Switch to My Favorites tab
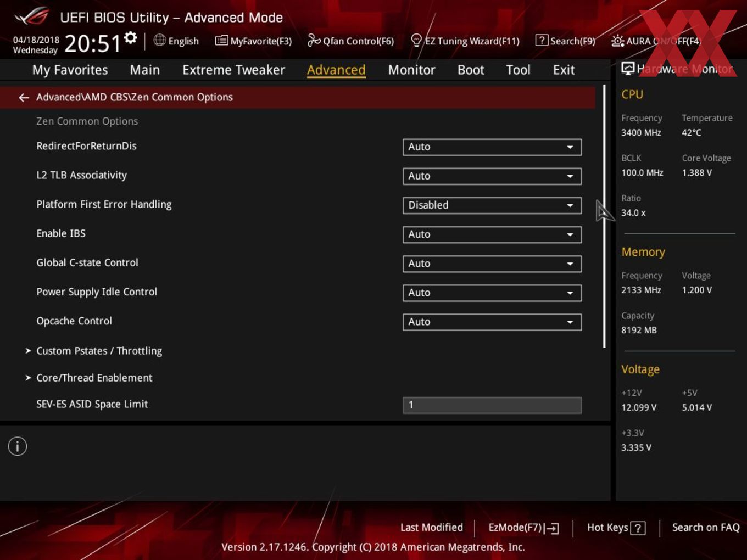 70,70
